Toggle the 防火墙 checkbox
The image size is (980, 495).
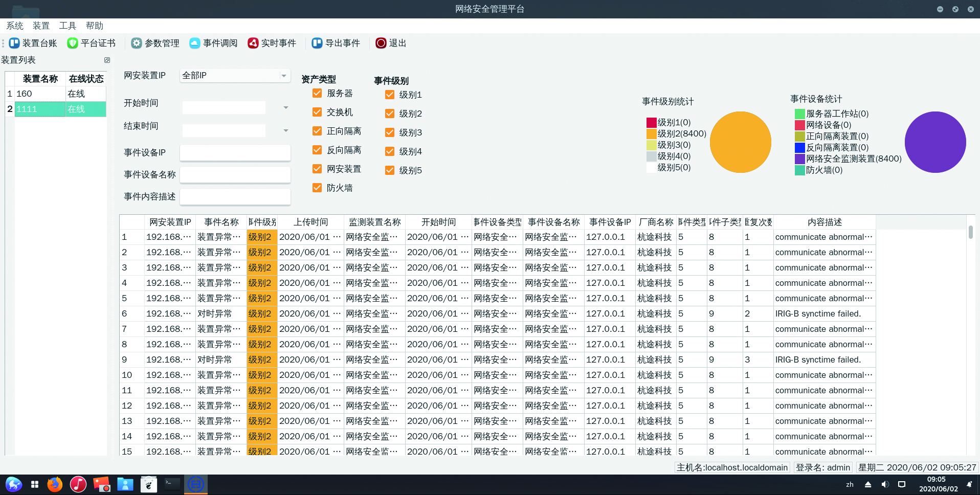[317, 188]
